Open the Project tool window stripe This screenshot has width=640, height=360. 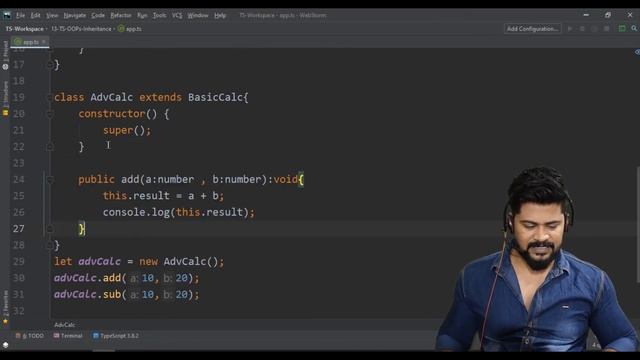click(x=5, y=50)
